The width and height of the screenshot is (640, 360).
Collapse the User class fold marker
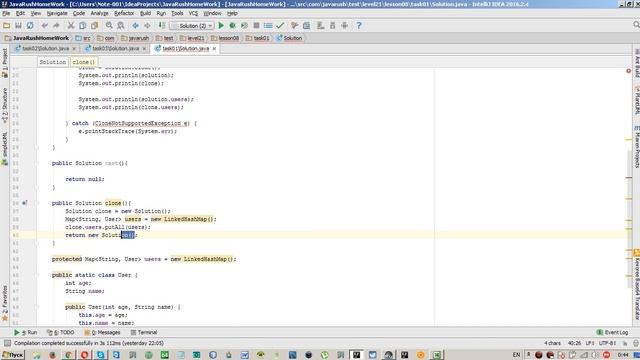pyautogui.click(x=36, y=275)
